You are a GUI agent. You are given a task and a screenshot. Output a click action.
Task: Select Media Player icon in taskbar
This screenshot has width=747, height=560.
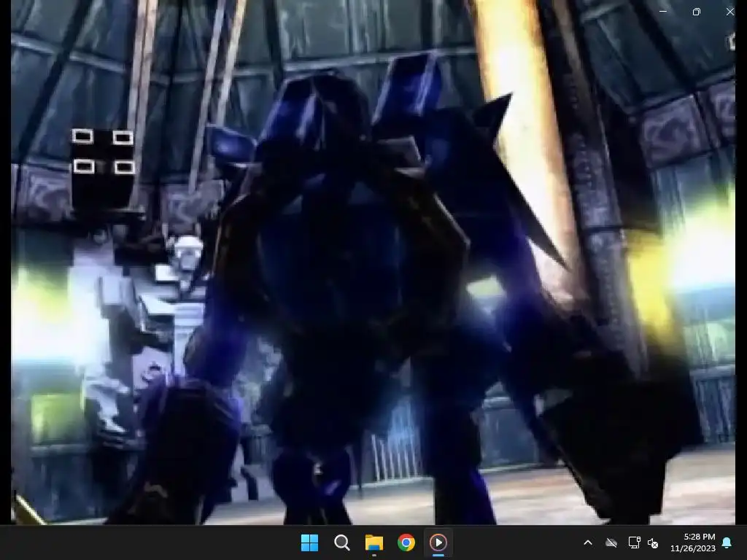(x=438, y=542)
